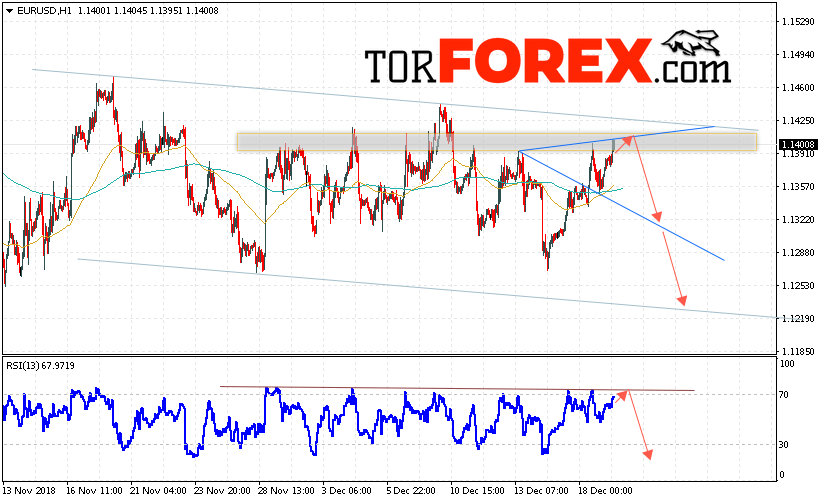The width and height of the screenshot is (819, 502).
Task: Select the 1.11850 price axis label
Action: click(x=799, y=352)
